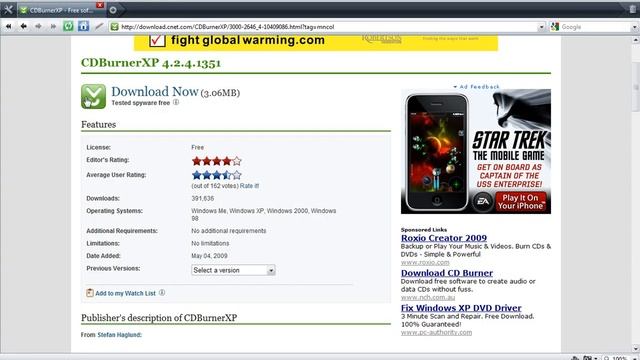Reload the page with the green Reload button
The width and height of the screenshot is (640, 360).
point(68,27)
